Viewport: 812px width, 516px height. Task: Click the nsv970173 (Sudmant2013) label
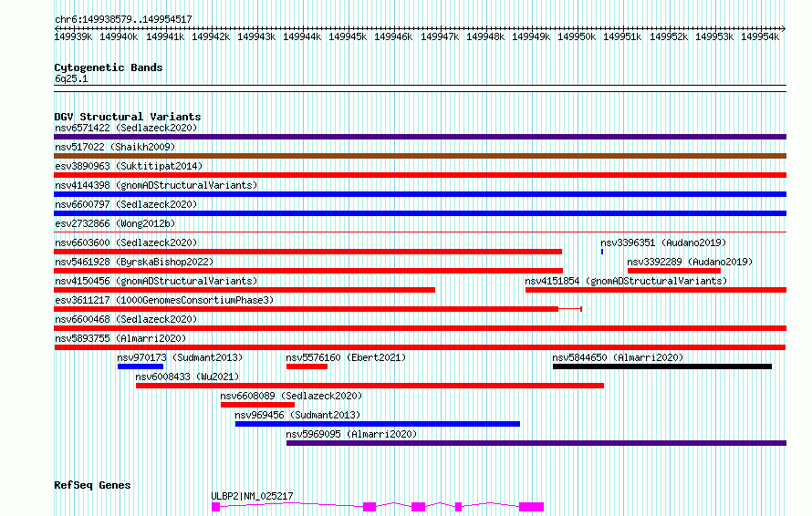point(180,357)
